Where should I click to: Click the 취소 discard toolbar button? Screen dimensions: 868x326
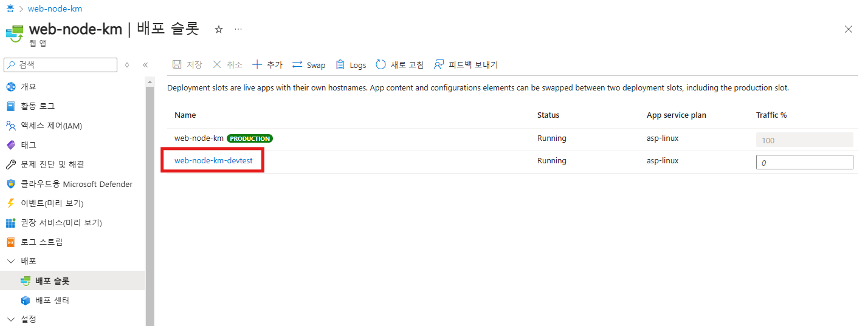point(227,65)
